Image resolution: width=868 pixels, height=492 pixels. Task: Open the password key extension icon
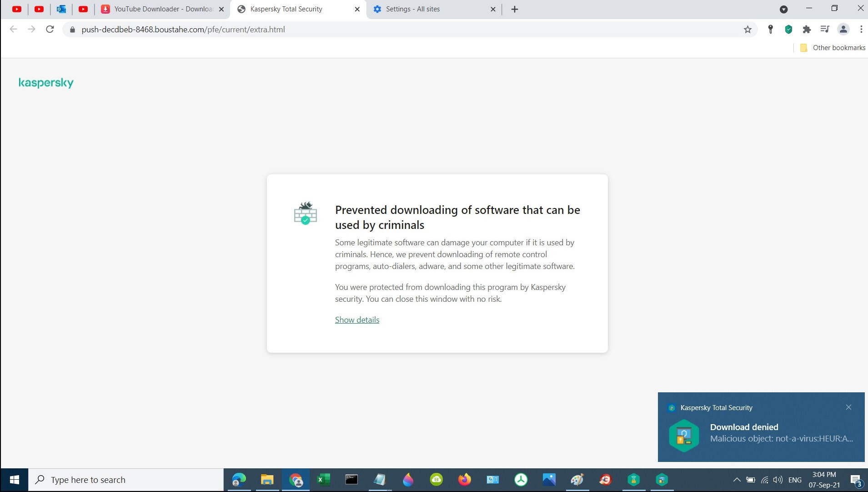coord(770,30)
